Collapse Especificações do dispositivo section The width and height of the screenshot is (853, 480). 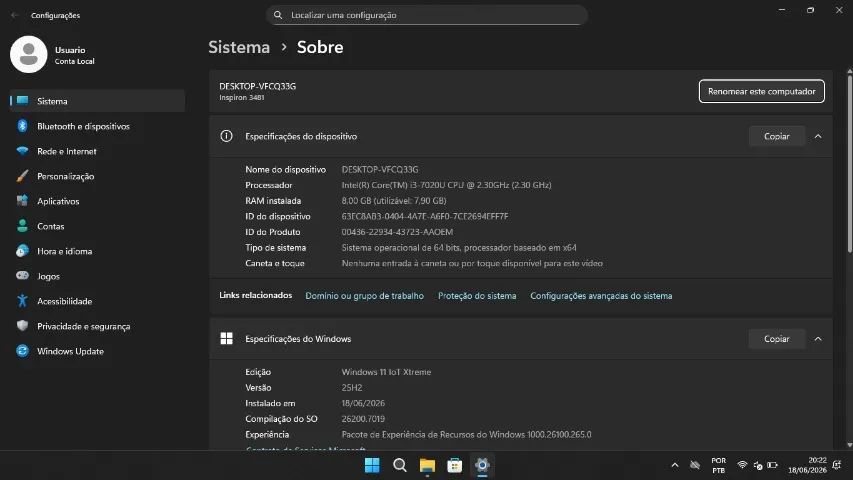click(x=818, y=137)
